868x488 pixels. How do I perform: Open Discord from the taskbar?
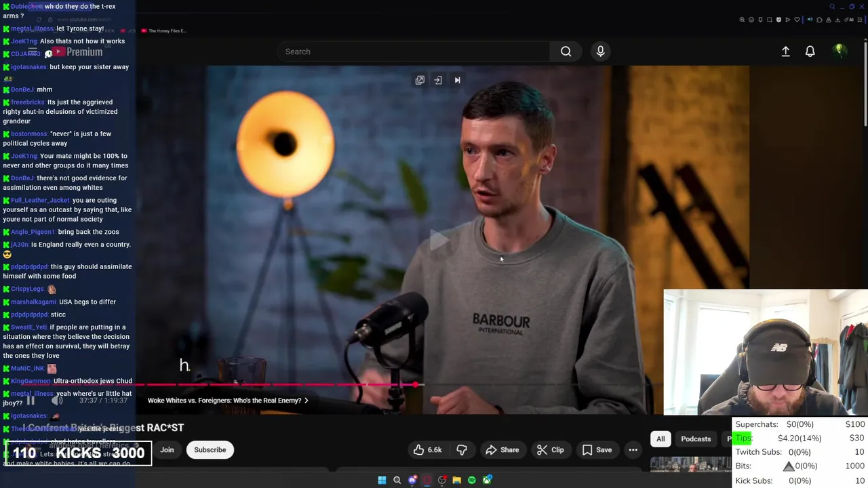coord(412,480)
